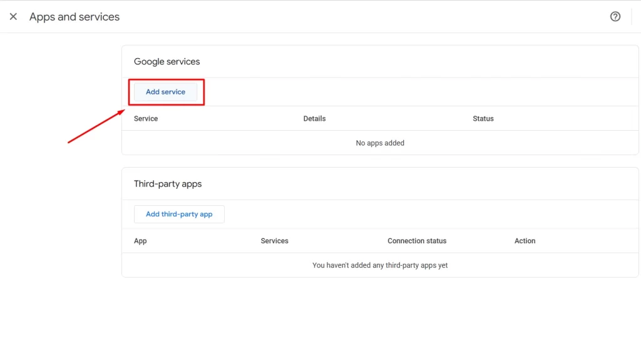This screenshot has height=364, width=641.
Task: Select the Apps and services page title
Action: [x=74, y=17]
